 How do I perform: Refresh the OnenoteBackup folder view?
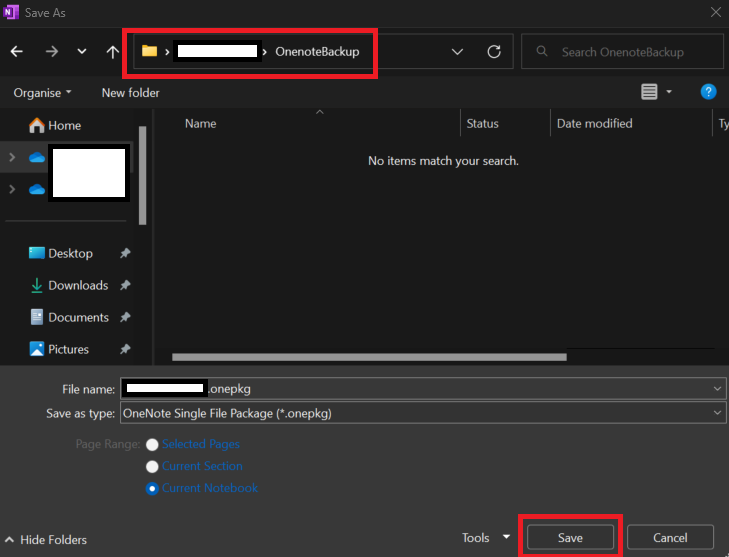pyautogui.click(x=493, y=51)
